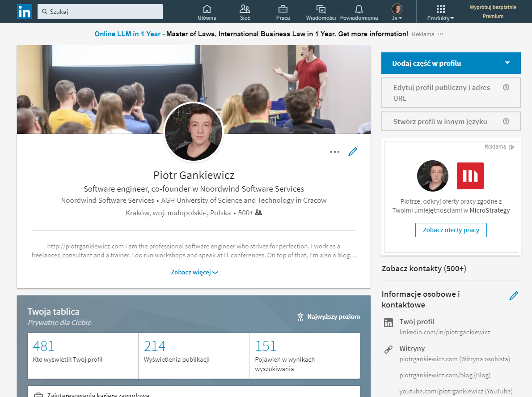Click the LinkedIn logo icon
Image resolution: width=532 pixels, height=397 pixels.
[25, 12]
